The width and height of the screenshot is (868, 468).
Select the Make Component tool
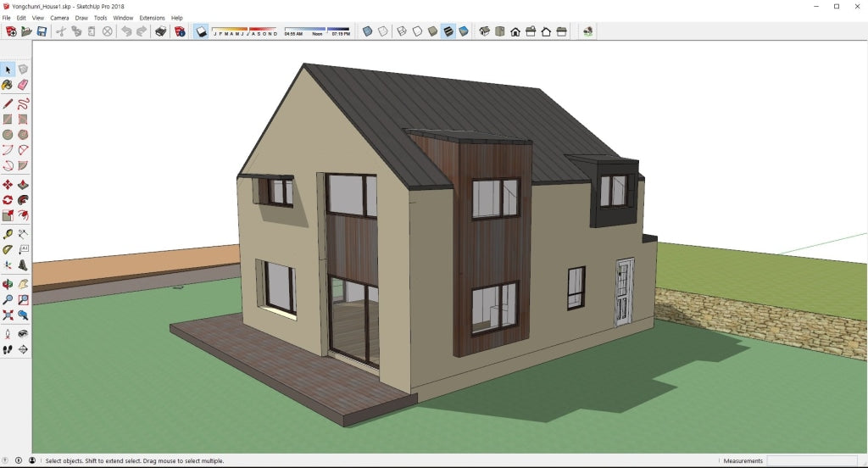(23, 70)
